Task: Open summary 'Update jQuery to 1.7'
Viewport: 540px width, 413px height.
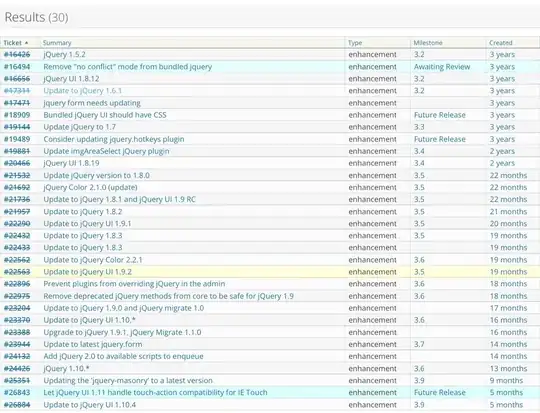Action: [x=80, y=127]
